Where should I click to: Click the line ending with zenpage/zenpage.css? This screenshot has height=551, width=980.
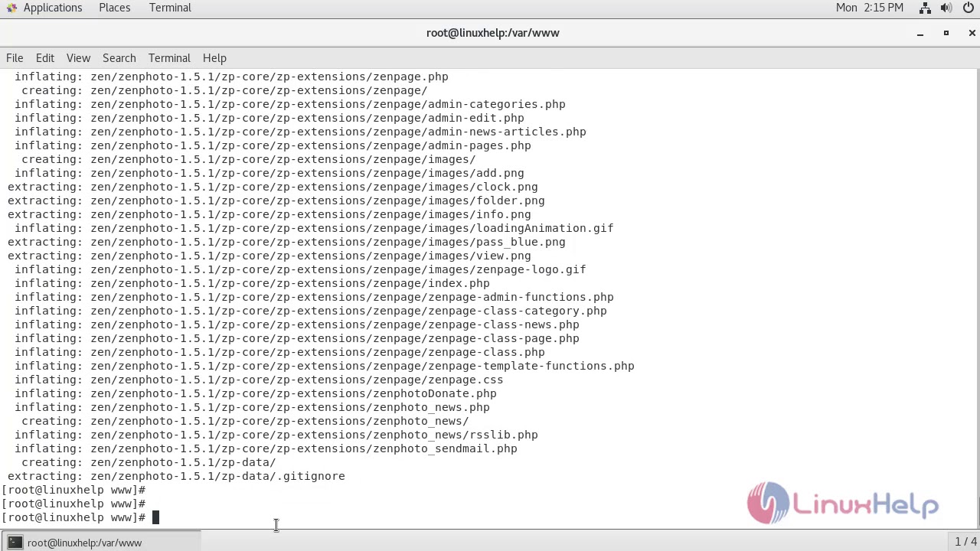coord(259,380)
